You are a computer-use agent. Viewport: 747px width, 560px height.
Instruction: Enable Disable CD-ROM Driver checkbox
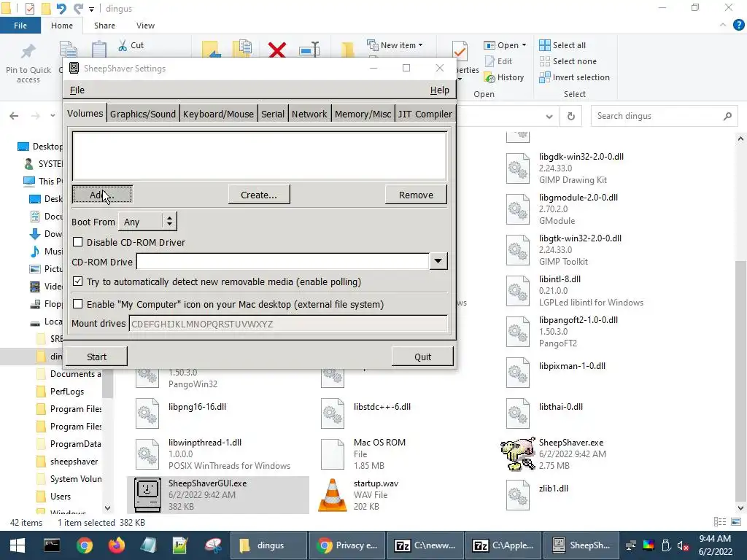[x=77, y=242]
